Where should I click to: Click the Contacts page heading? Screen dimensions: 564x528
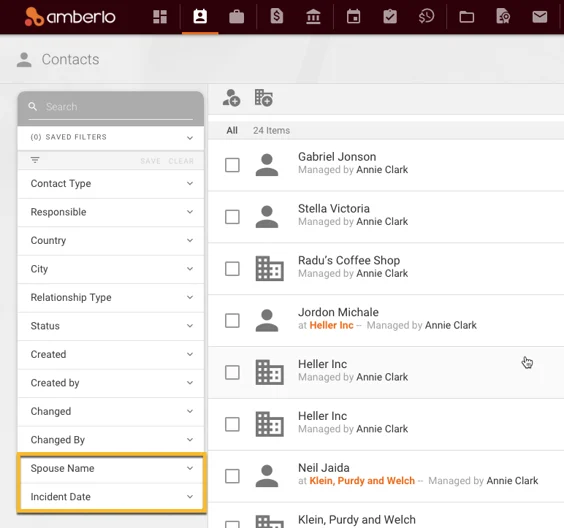70,59
